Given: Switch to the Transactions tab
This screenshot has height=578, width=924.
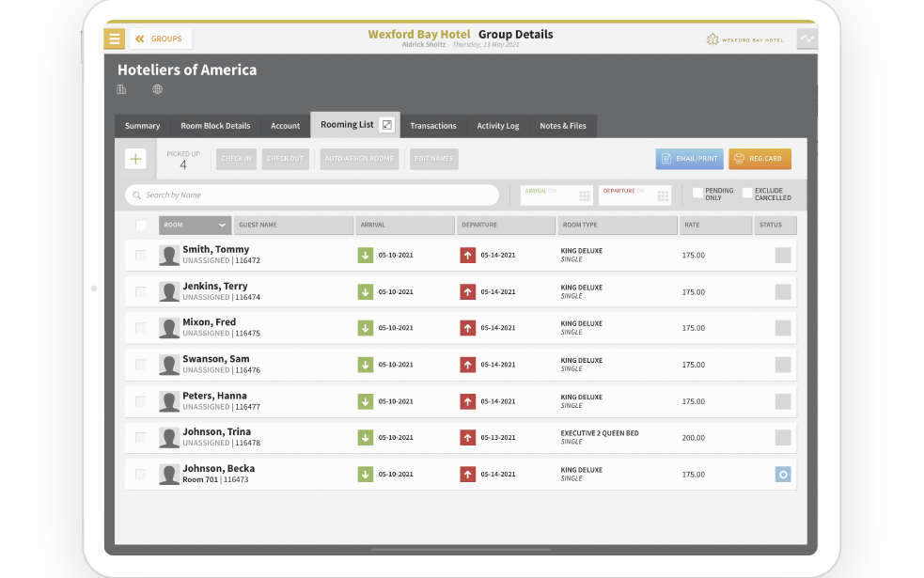Looking at the screenshot, I should click(433, 126).
